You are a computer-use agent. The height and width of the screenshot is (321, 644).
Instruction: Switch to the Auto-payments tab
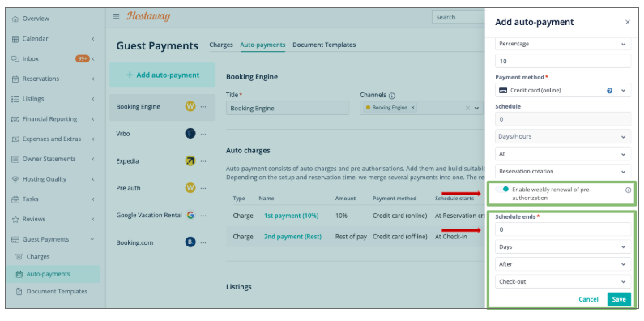262,45
